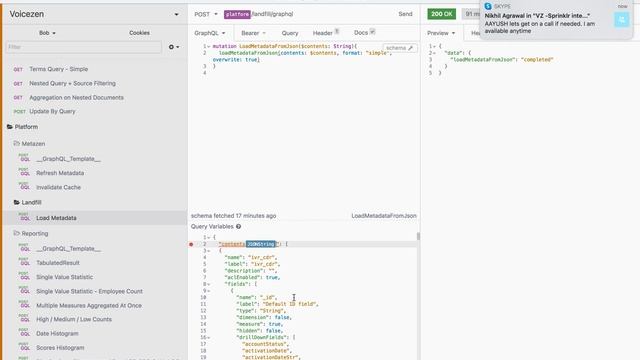Click the GQL icon beside TabulatedResult

click(24, 262)
